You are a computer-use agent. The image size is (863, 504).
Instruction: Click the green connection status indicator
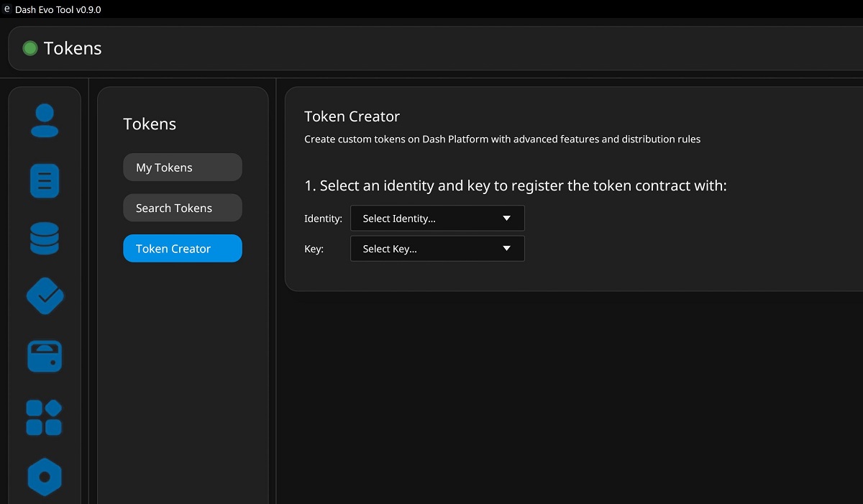(30, 48)
